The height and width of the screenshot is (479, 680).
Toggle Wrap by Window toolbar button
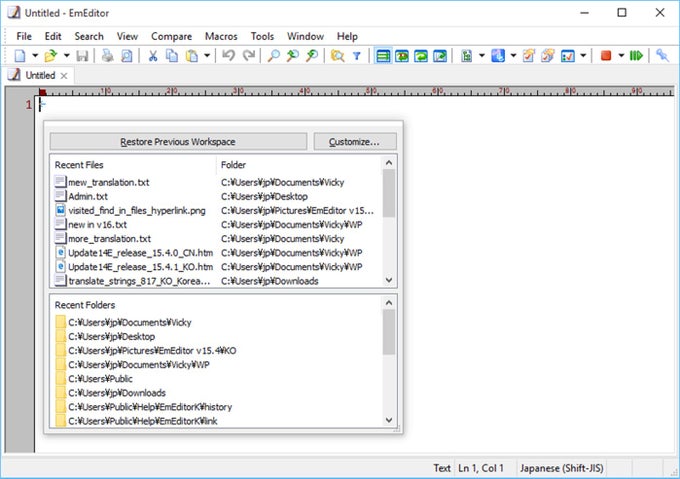click(x=421, y=56)
